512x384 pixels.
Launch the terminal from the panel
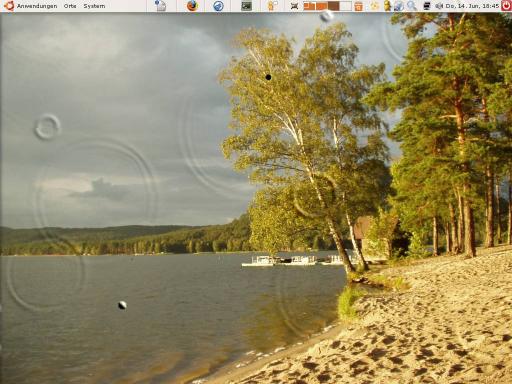(x=246, y=6)
